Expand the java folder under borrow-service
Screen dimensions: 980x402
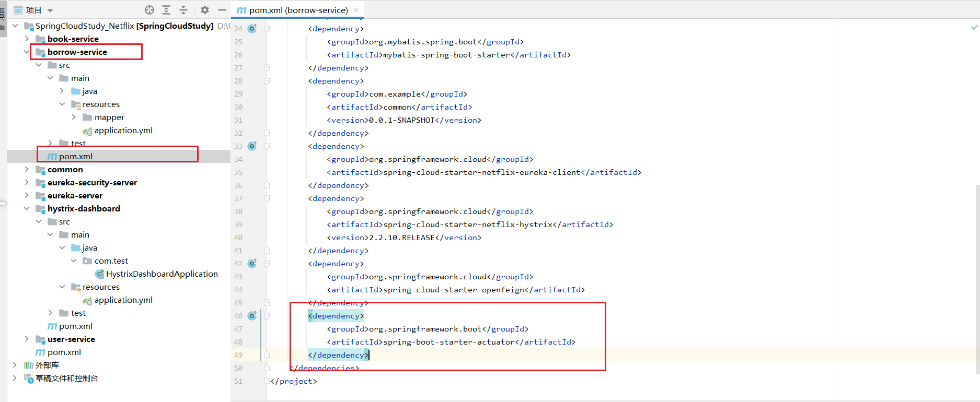[x=62, y=91]
